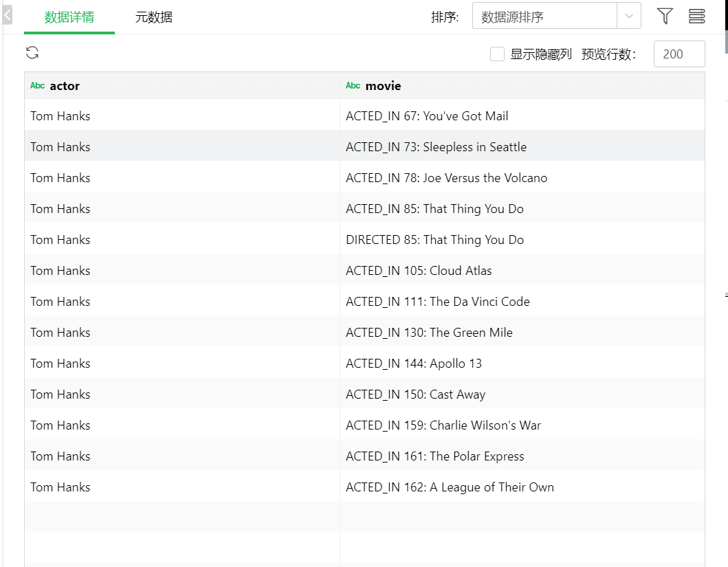Select cell ACTED_IN 150: Cast Away
Screen dimensions: 728x567
[522, 394]
